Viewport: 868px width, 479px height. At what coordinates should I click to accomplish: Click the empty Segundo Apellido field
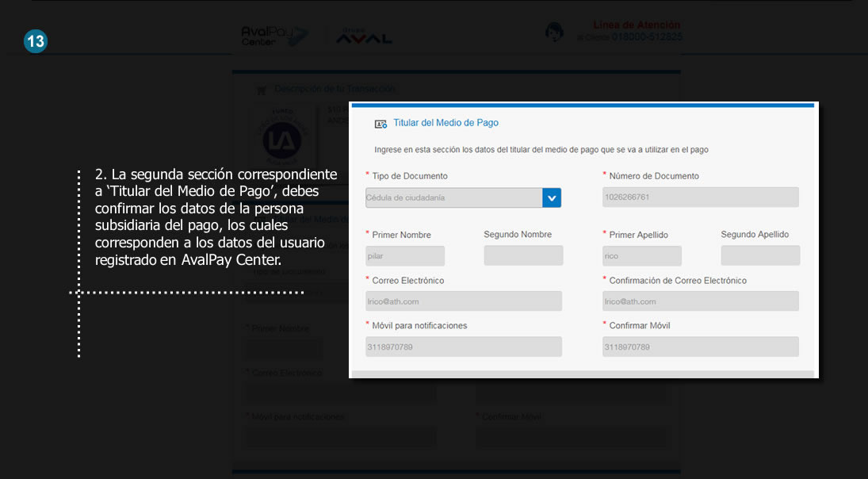(760, 255)
